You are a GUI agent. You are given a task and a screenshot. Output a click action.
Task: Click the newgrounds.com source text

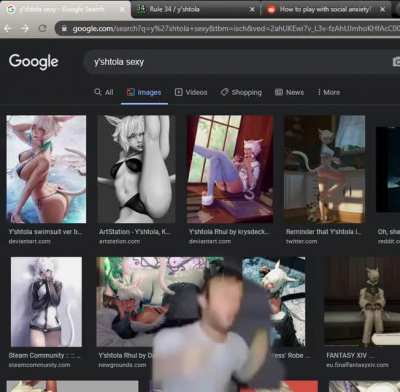[x=122, y=365]
